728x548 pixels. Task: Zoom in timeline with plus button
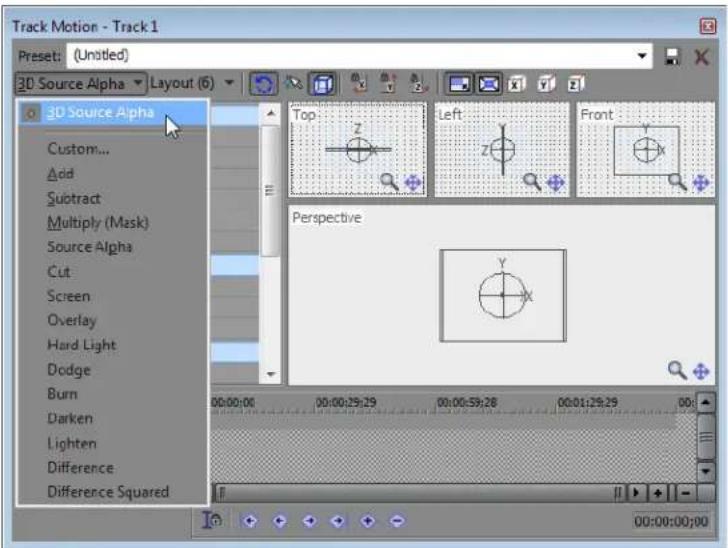coord(657,493)
